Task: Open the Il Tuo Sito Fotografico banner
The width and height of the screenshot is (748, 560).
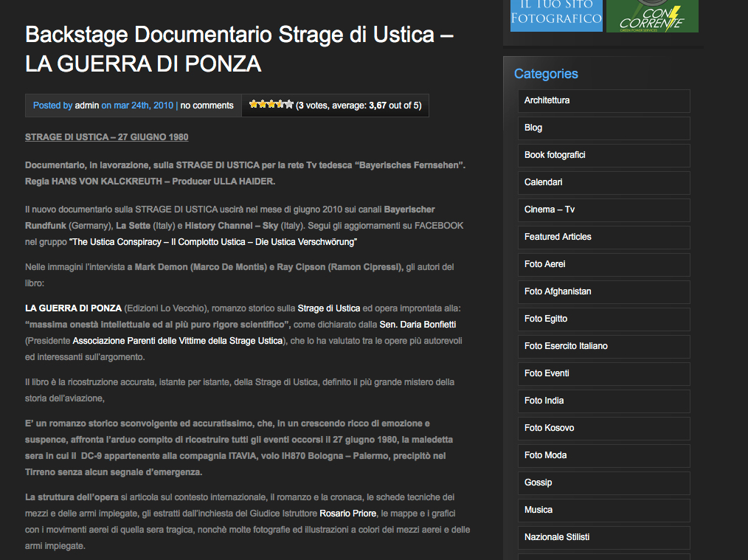Action: coord(556,15)
